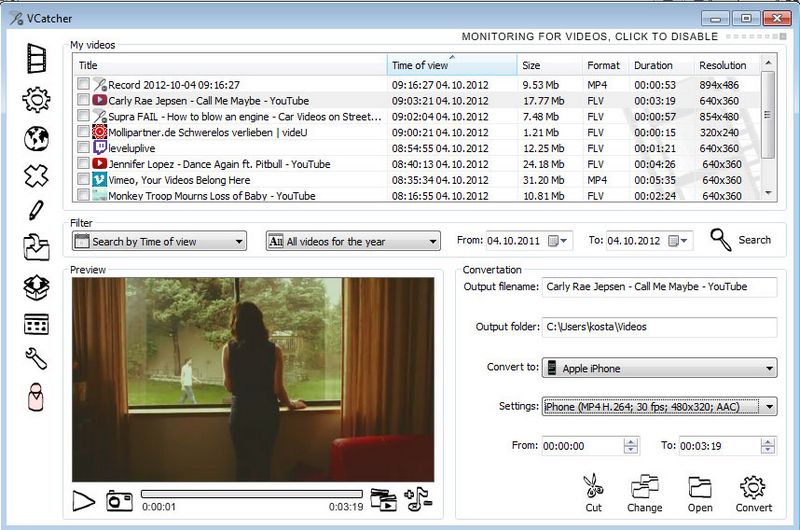
Task: Sort by the Size column header
Action: (x=549, y=65)
